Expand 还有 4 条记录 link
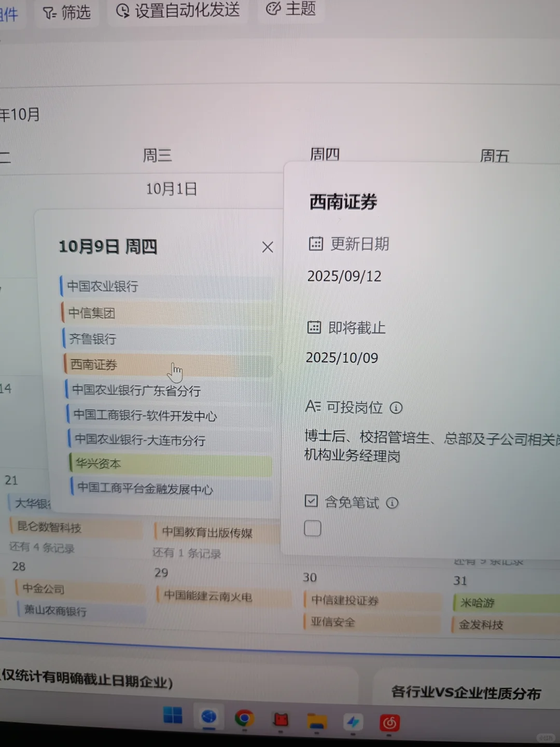This screenshot has width=560, height=747. [42, 547]
